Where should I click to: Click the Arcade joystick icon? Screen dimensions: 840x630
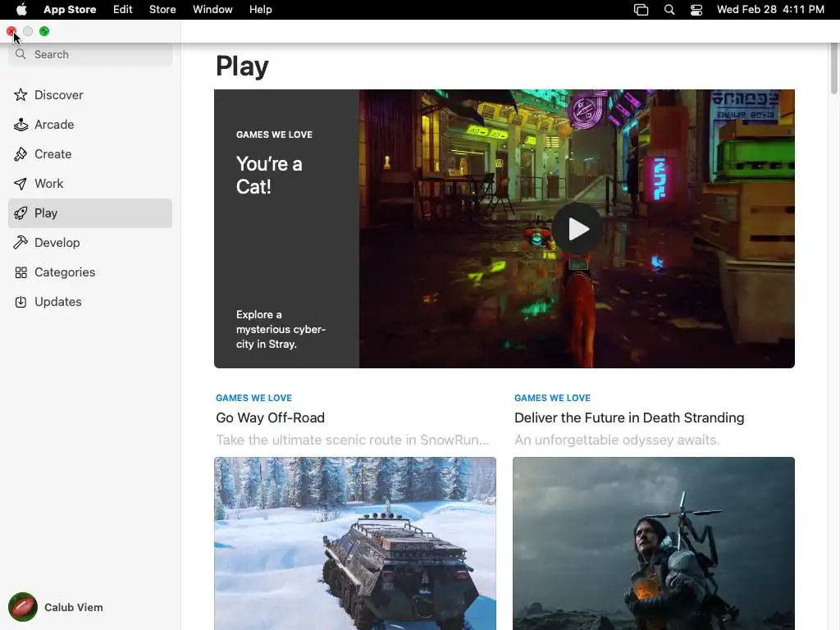pyautogui.click(x=21, y=125)
